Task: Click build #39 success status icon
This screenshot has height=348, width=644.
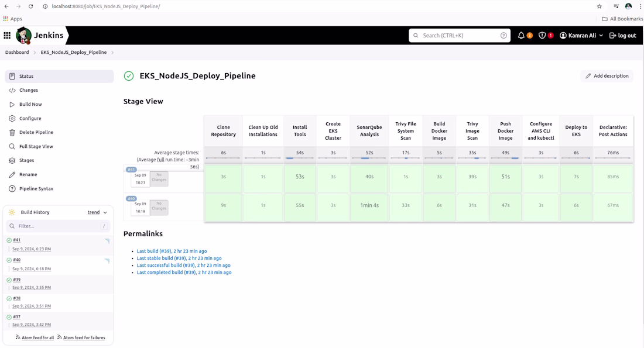Action: tap(9, 280)
